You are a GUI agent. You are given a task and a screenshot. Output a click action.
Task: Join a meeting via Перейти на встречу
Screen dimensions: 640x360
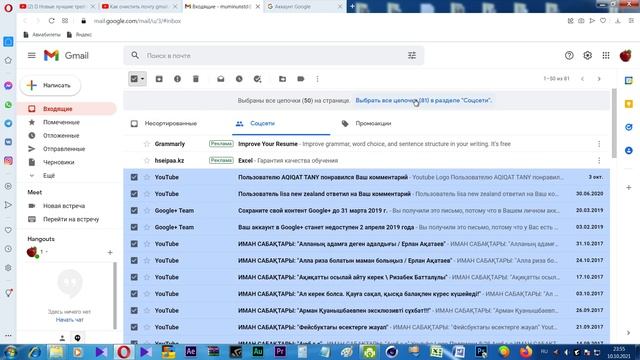pos(71,219)
